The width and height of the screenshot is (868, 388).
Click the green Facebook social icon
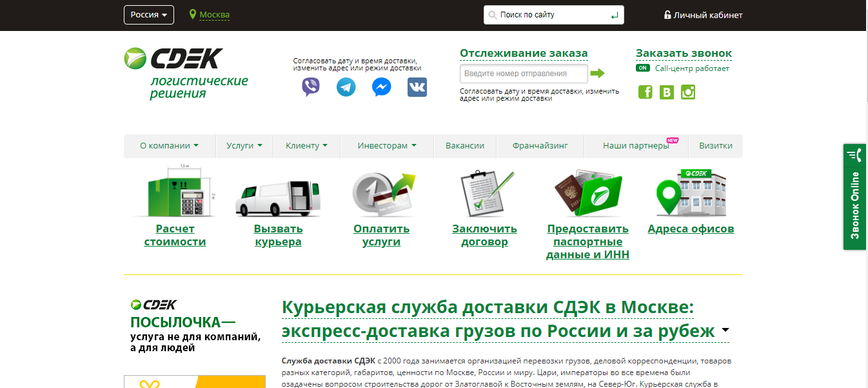(646, 92)
